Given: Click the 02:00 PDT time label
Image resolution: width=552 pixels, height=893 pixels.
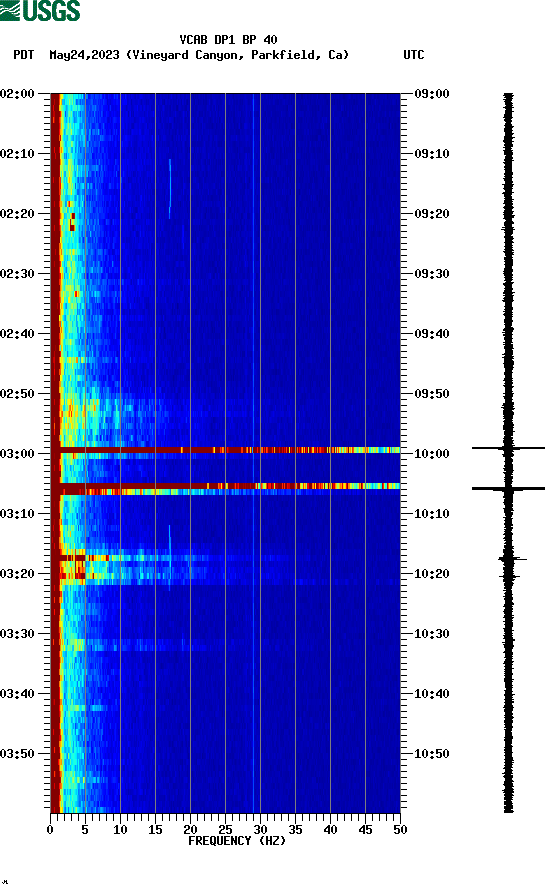Looking at the screenshot, I should pos(18,93).
